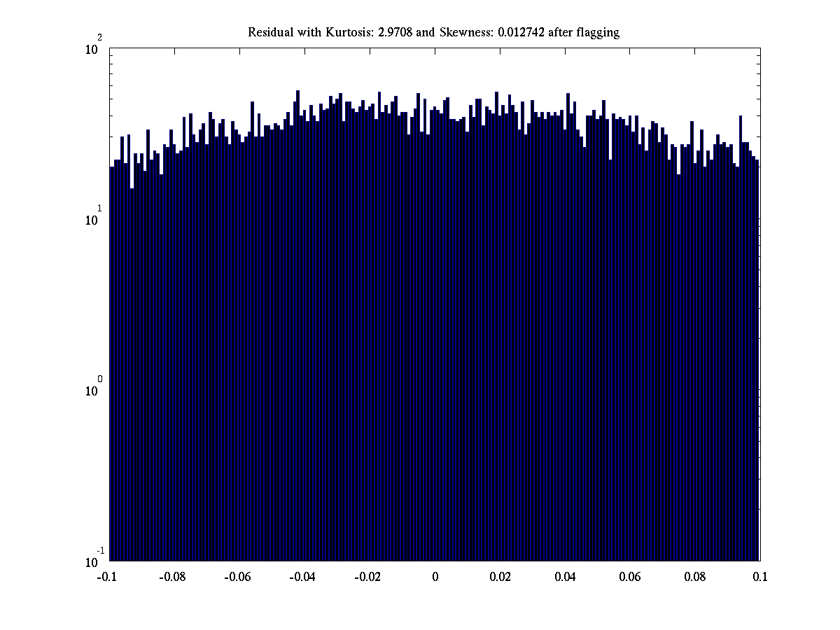Click the center of the blue histogram area
Viewport: 840px width, 630px height.
435,336
